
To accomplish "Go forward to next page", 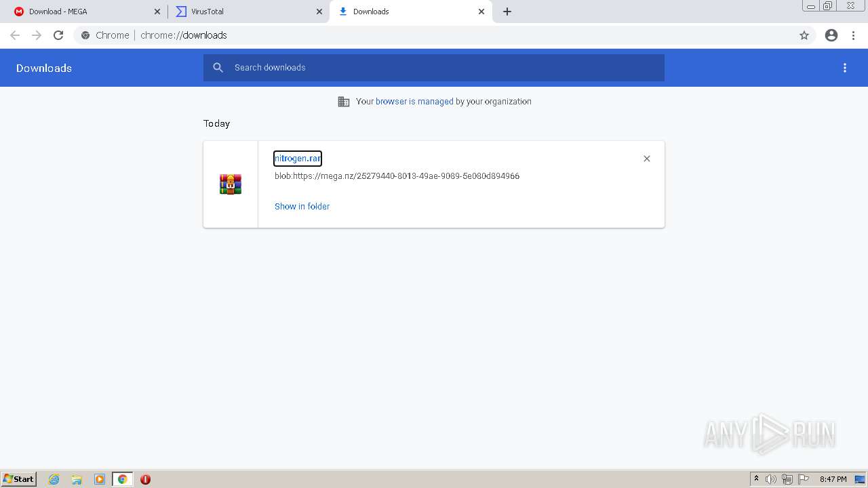I will 37,35.
